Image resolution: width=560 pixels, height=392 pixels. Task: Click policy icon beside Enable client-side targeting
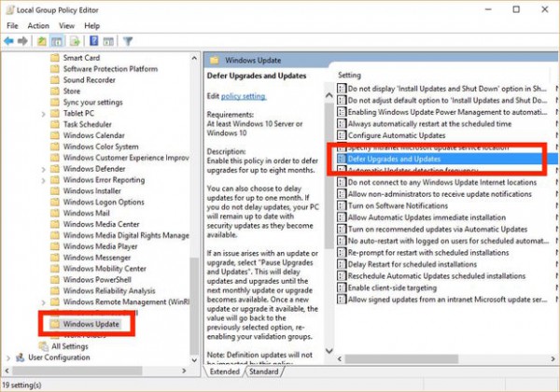coord(342,287)
